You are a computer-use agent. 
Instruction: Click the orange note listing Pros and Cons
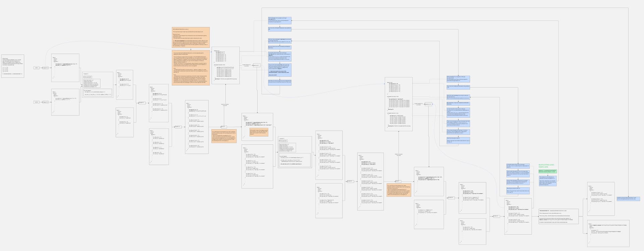tap(191, 67)
